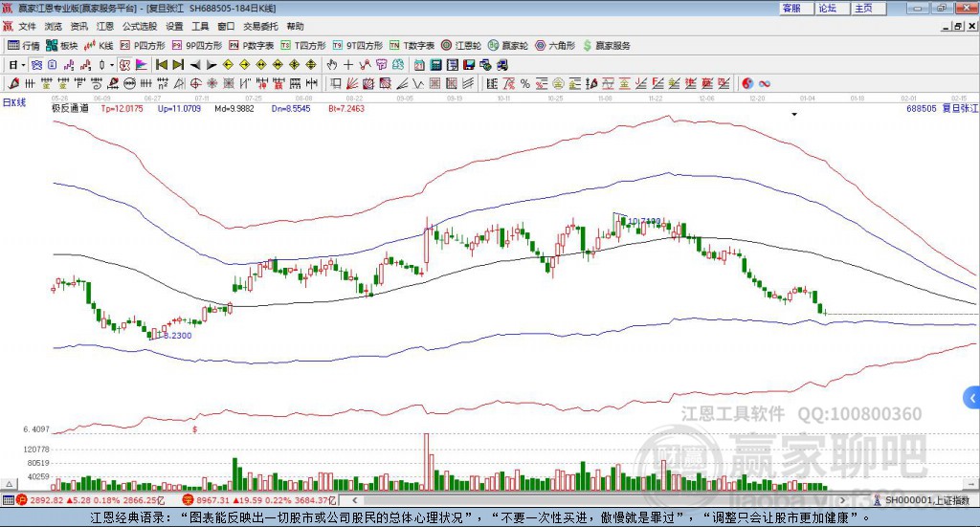Jump to first bar with skip-start icon
Image resolution: width=980 pixels, height=527 pixels.
[161, 64]
